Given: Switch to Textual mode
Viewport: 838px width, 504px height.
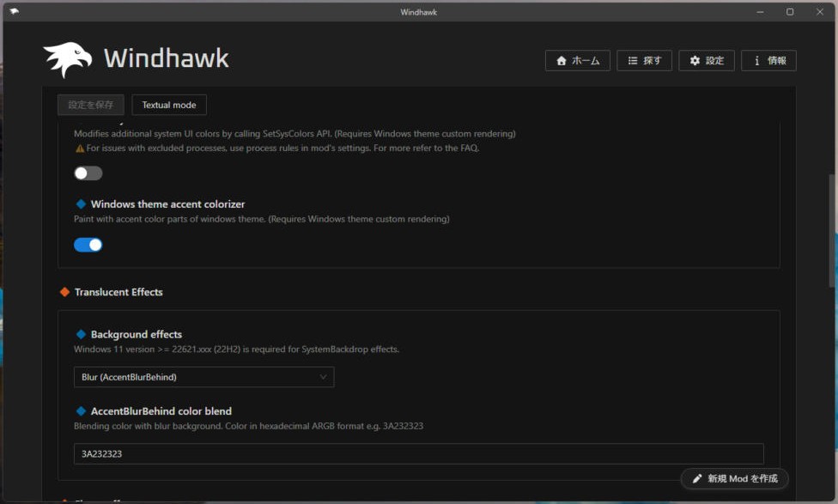Looking at the screenshot, I should 169,105.
